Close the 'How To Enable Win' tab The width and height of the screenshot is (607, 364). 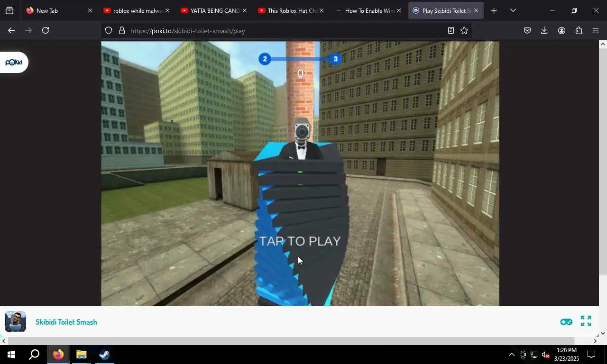398,10
